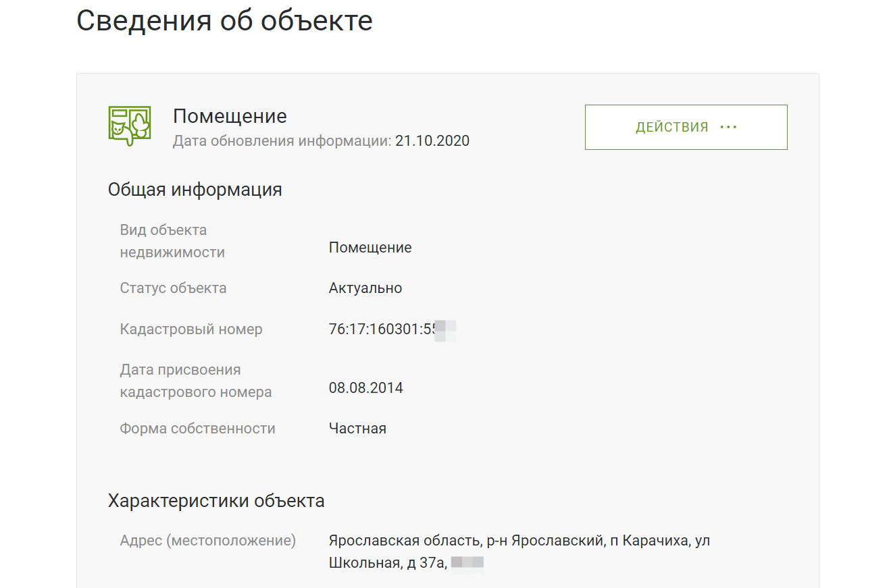Click the 'Адрес (местоположение)' label

tap(207, 541)
